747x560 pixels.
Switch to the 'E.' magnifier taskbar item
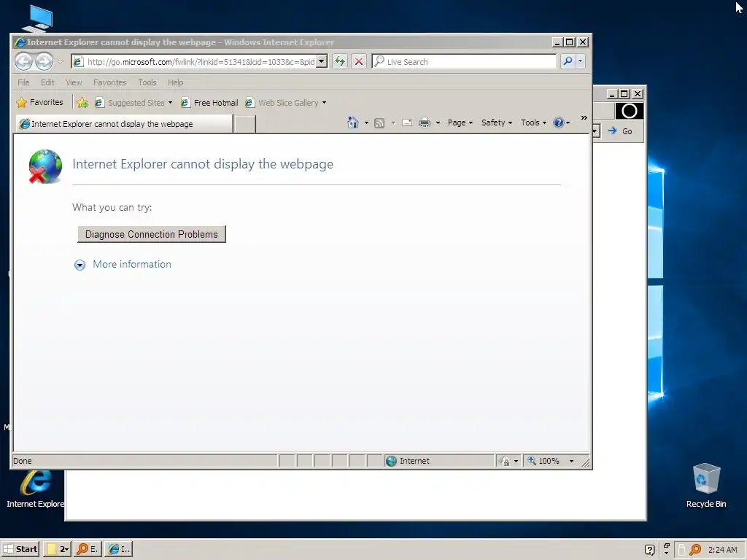coord(88,549)
